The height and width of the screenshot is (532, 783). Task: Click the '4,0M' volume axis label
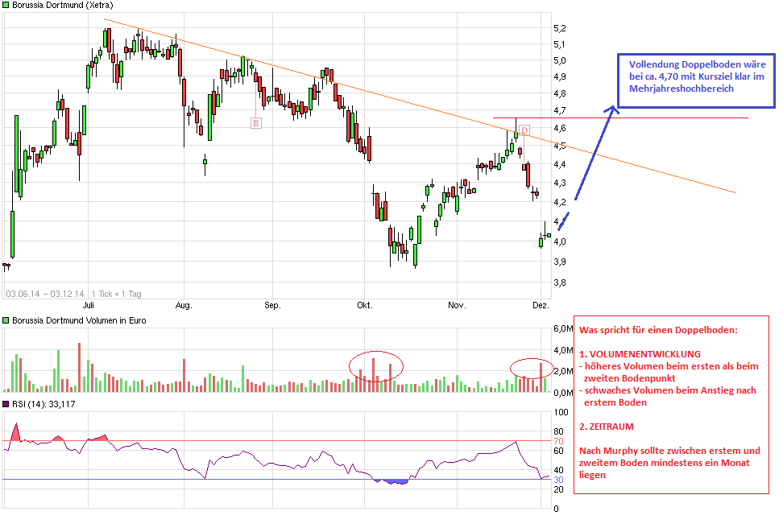[563, 350]
